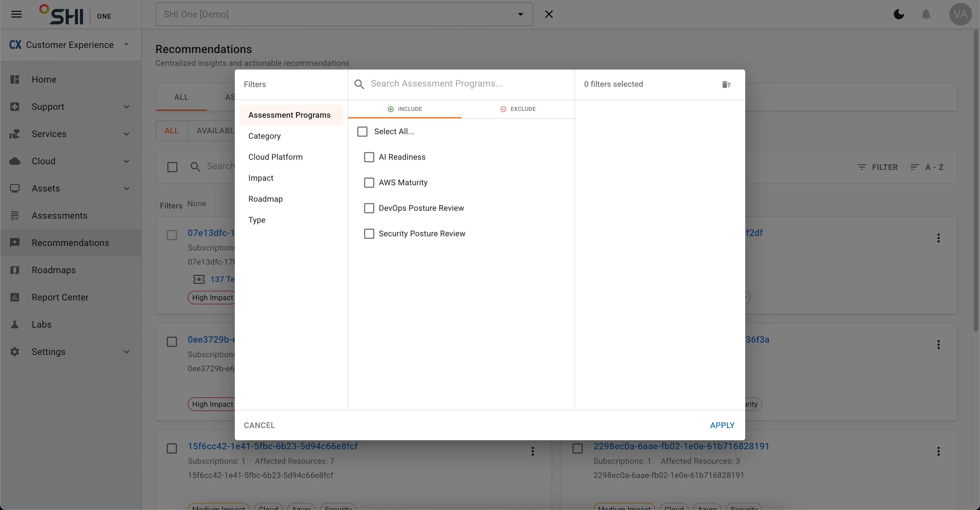Check the Select All checkbox

[x=362, y=132]
